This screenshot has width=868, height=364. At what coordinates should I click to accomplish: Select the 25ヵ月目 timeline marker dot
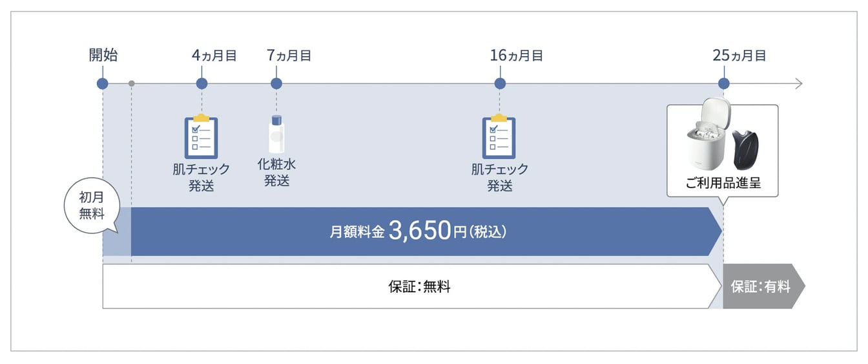(x=723, y=83)
